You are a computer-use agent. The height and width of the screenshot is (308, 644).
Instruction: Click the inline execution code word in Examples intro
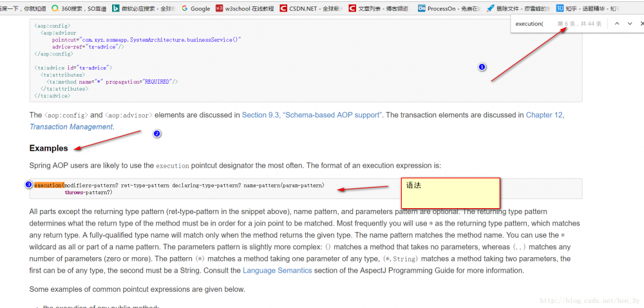(x=173, y=166)
